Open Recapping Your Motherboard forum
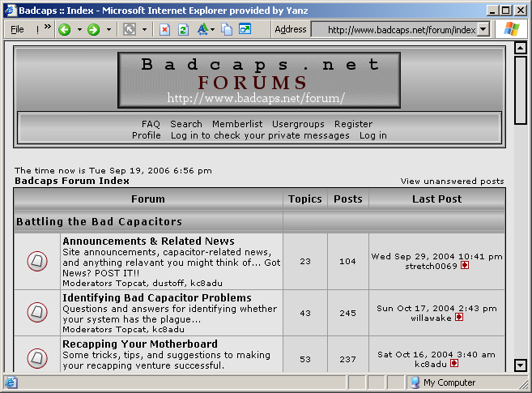Screen dimensions: 532x393 [x=140, y=344]
